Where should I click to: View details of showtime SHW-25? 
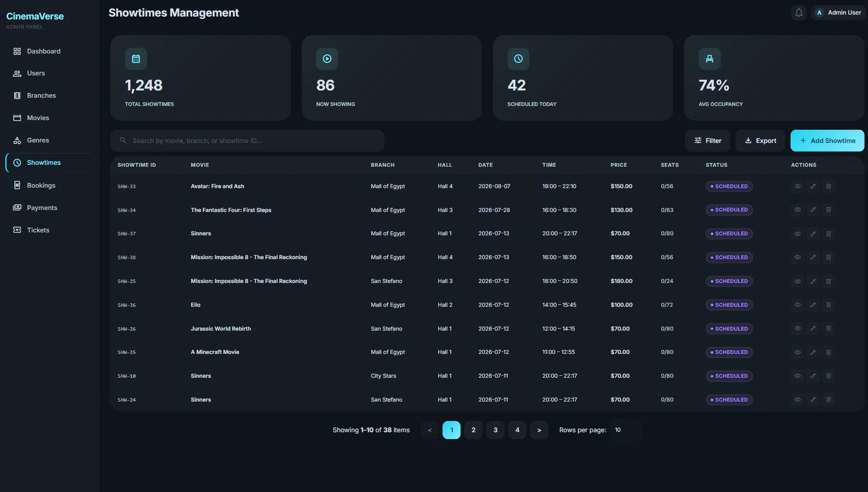point(797,281)
